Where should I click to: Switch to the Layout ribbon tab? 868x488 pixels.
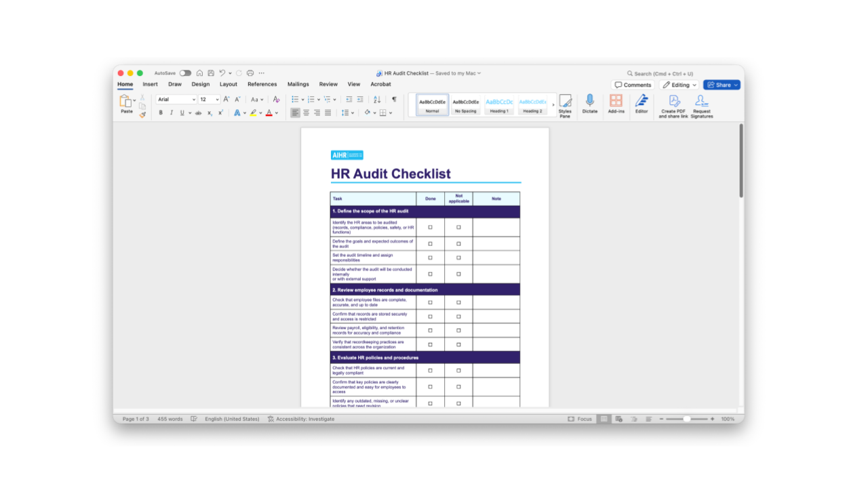229,84
